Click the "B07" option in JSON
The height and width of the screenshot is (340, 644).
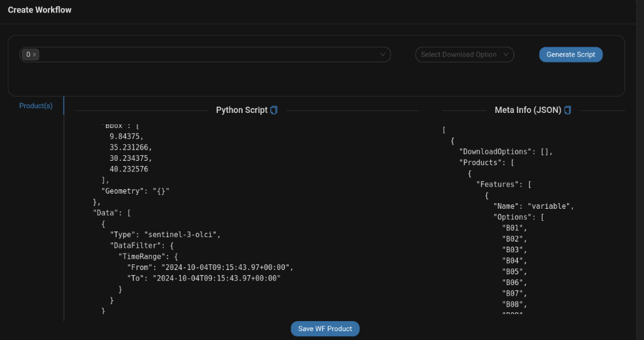click(x=514, y=293)
